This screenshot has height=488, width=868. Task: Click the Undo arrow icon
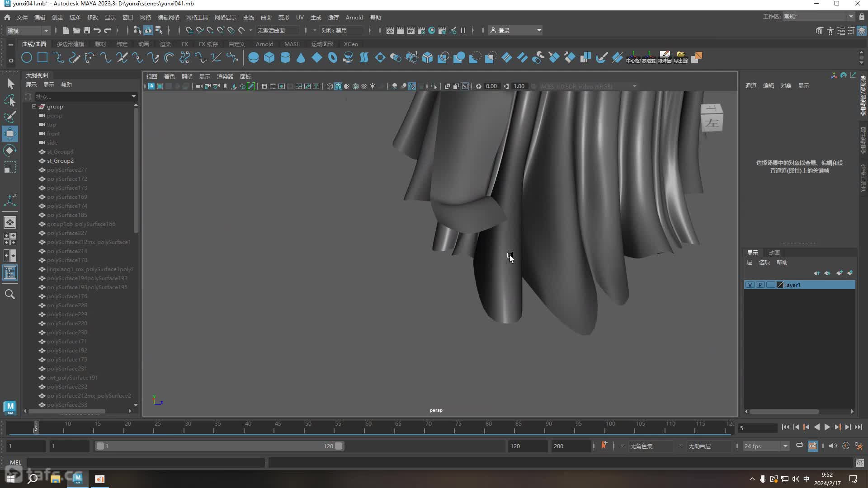(x=97, y=30)
